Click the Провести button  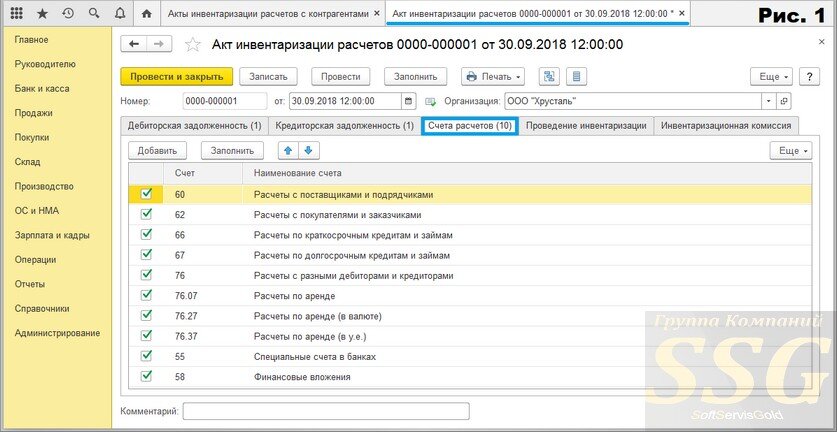[341, 76]
